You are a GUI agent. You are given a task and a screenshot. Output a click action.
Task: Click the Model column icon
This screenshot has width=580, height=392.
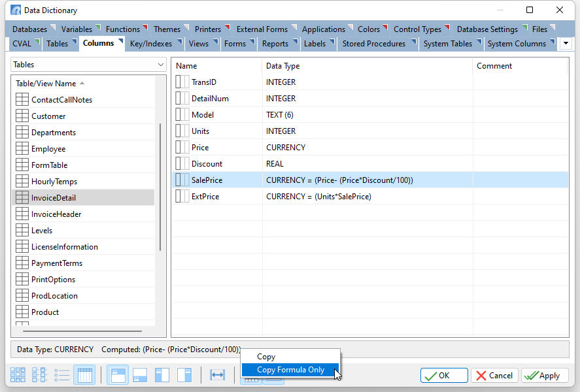(x=182, y=114)
